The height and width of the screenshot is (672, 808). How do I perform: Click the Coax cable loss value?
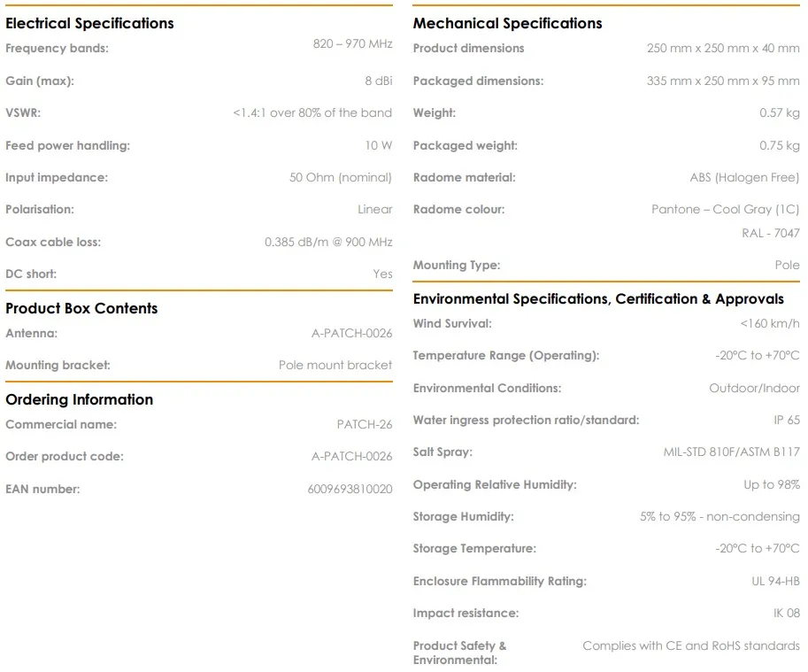point(328,243)
